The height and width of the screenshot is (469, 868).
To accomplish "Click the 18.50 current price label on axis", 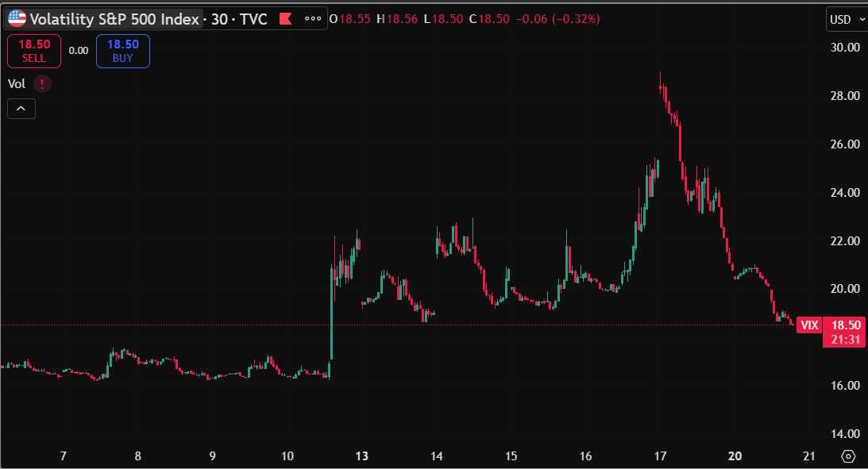I will click(x=846, y=325).
